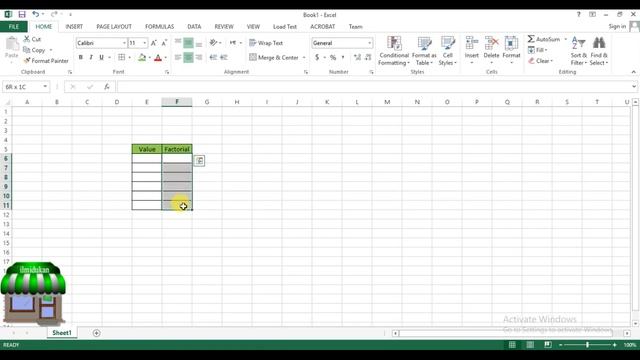Toggle Wrap Text

(x=266, y=43)
